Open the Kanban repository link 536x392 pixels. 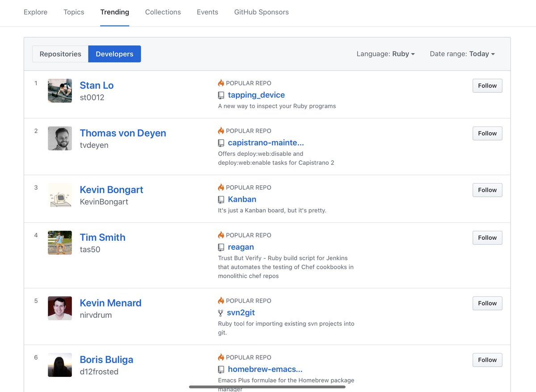242,200
